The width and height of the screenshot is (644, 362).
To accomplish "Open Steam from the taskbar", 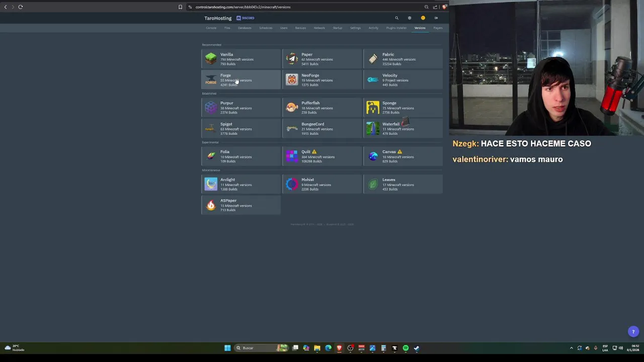I will point(417,348).
